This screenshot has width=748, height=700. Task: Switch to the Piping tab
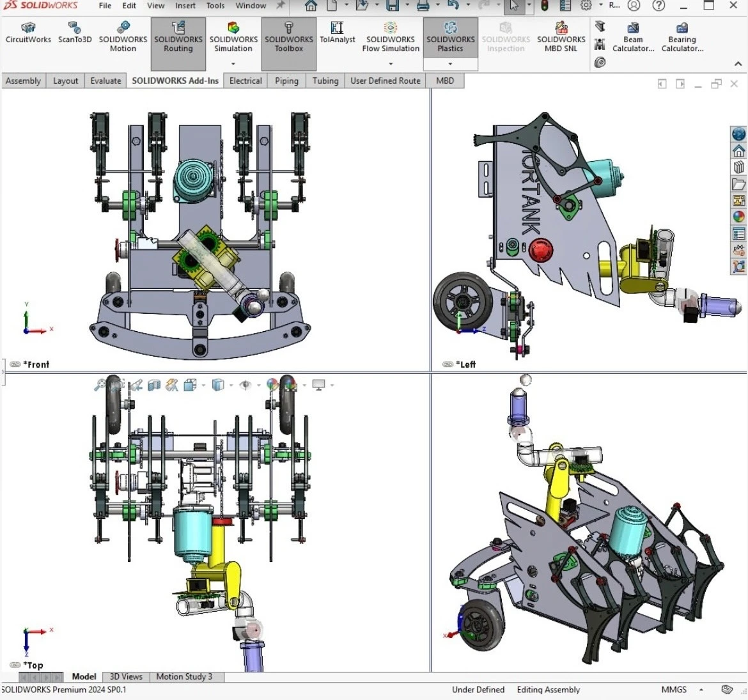click(286, 81)
